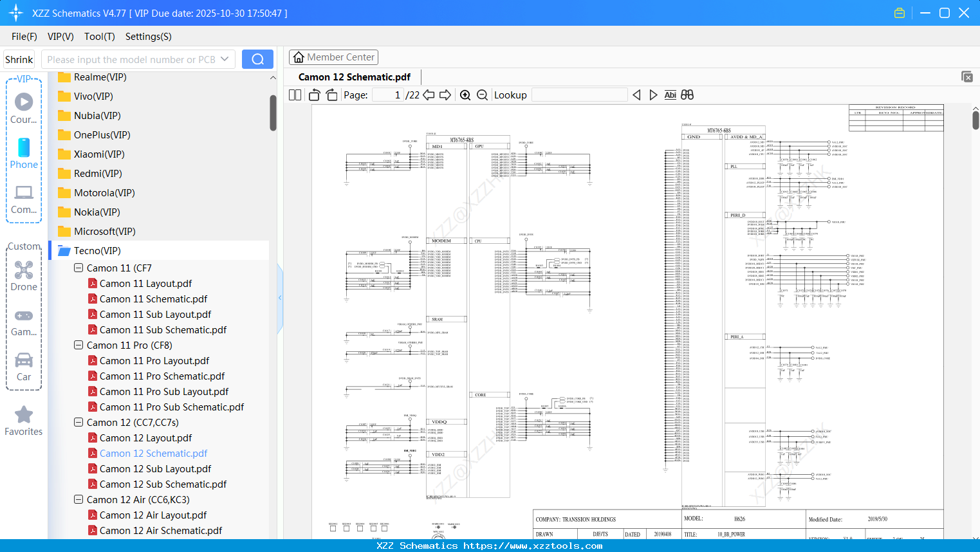Toggle the Abi whole-word match icon
This screenshot has height=552, width=980.
(670, 95)
